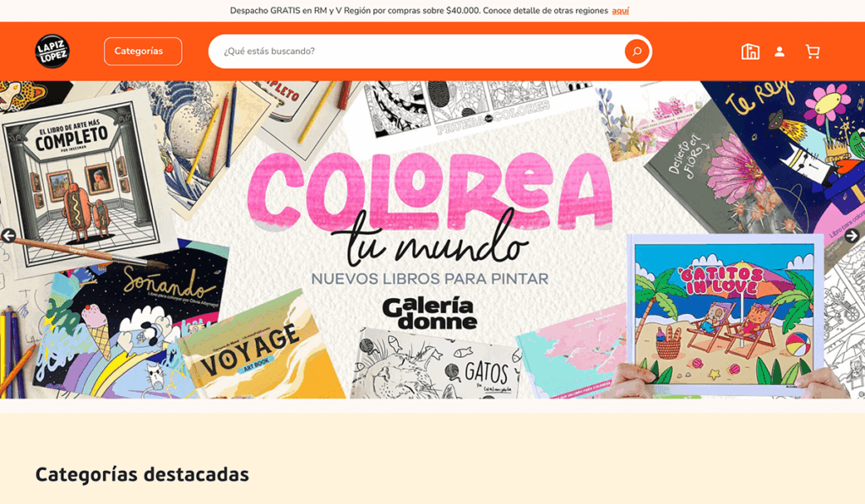The image size is (865, 504).
Task: Open the store locator icon
Action: (750, 51)
